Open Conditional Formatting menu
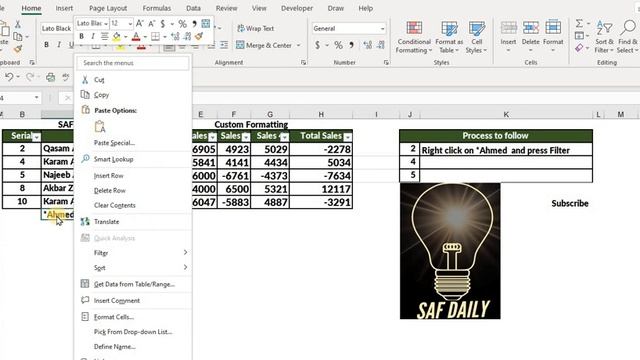The width and height of the screenshot is (640, 360). 414,37
